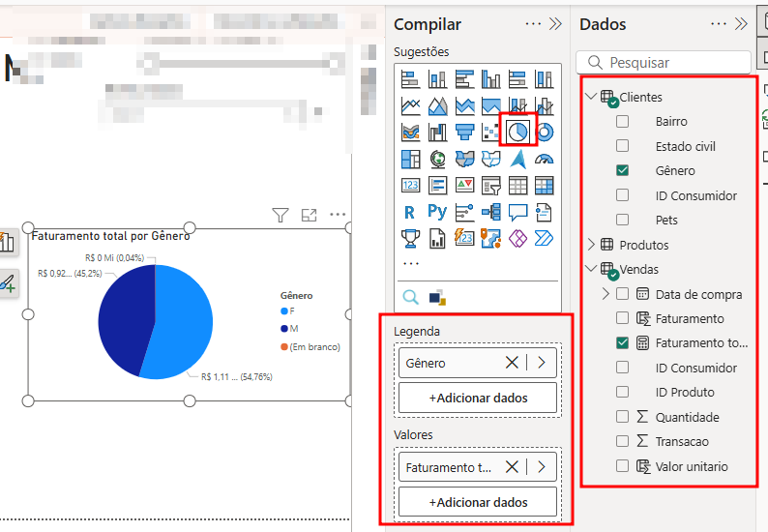Check the Estado civil field
Image resolution: width=768 pixels, height=532 pixels.
click(622, 145)
